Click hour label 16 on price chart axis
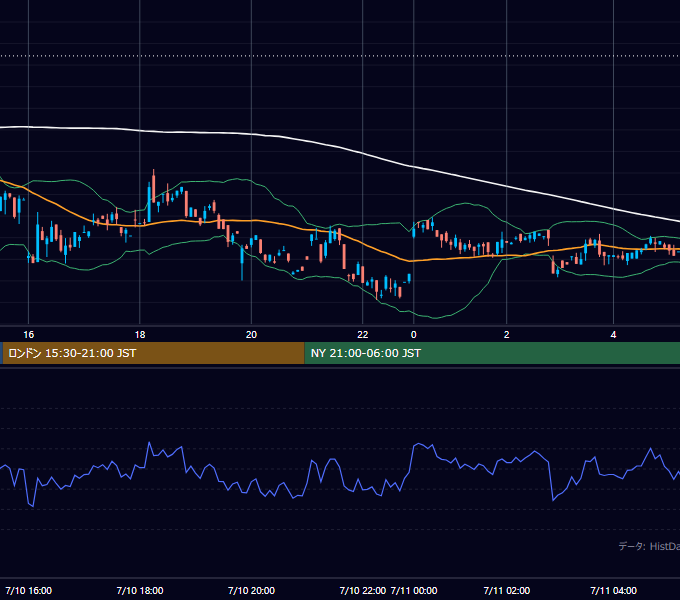Image resolution: width=680 pixels, height=600 pixels. pos(29,335)
